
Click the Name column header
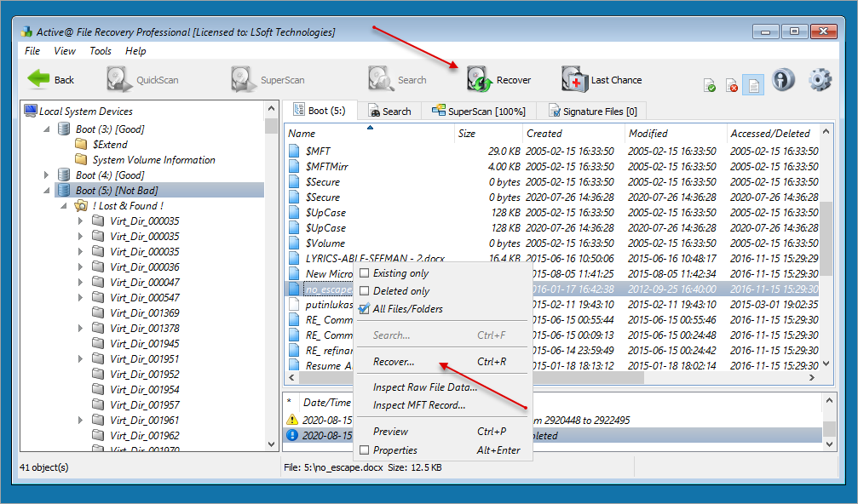point(370,134)
